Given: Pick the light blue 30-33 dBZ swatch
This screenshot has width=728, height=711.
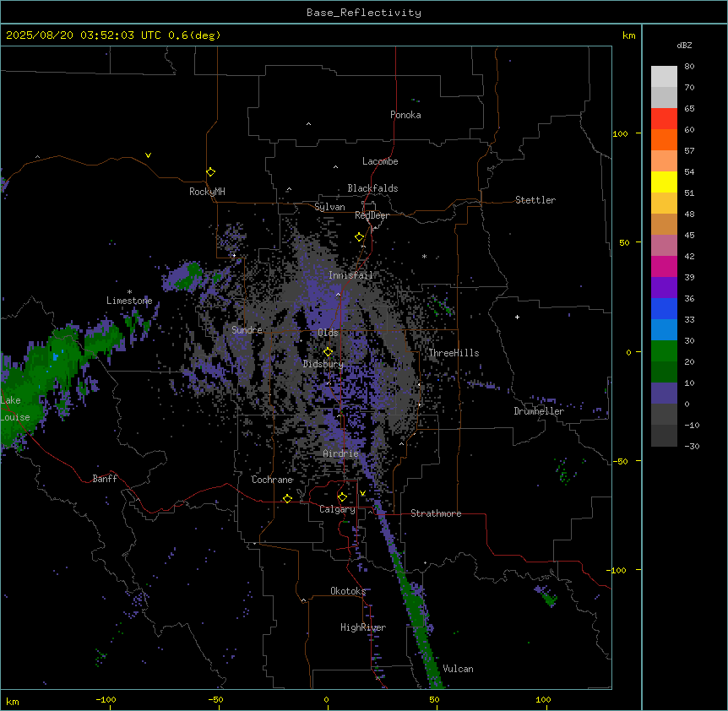Looking at the screenshot, I should (x=664, y=329).
